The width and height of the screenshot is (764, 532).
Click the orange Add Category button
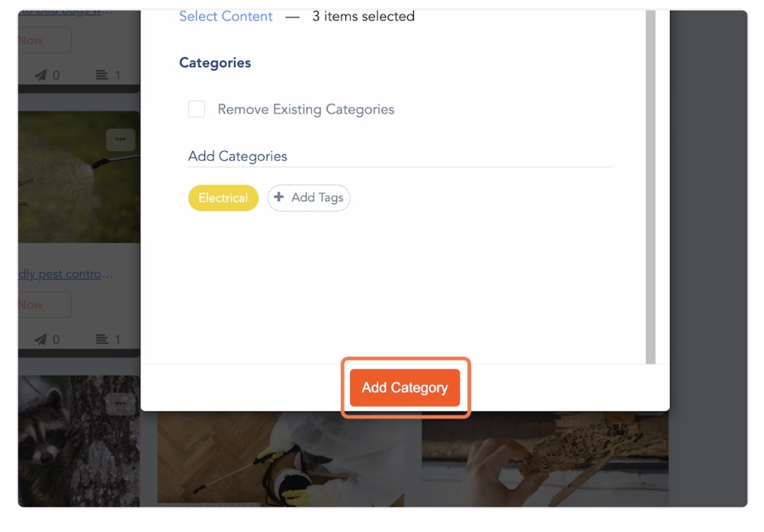point(404,388)
